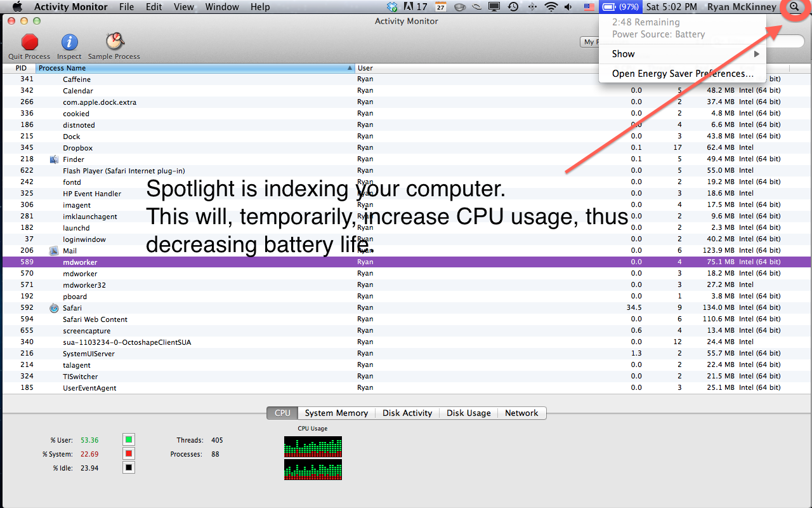Select the Calendar process row

406,90
